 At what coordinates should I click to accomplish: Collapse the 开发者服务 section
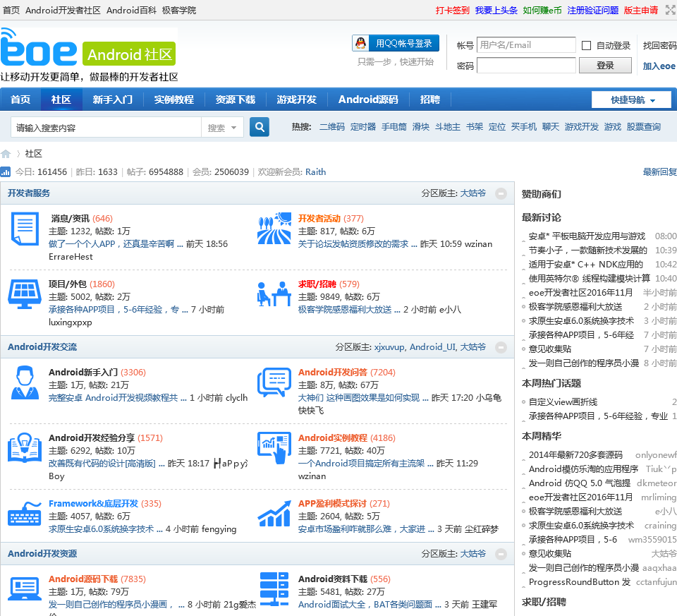point(501,193)
